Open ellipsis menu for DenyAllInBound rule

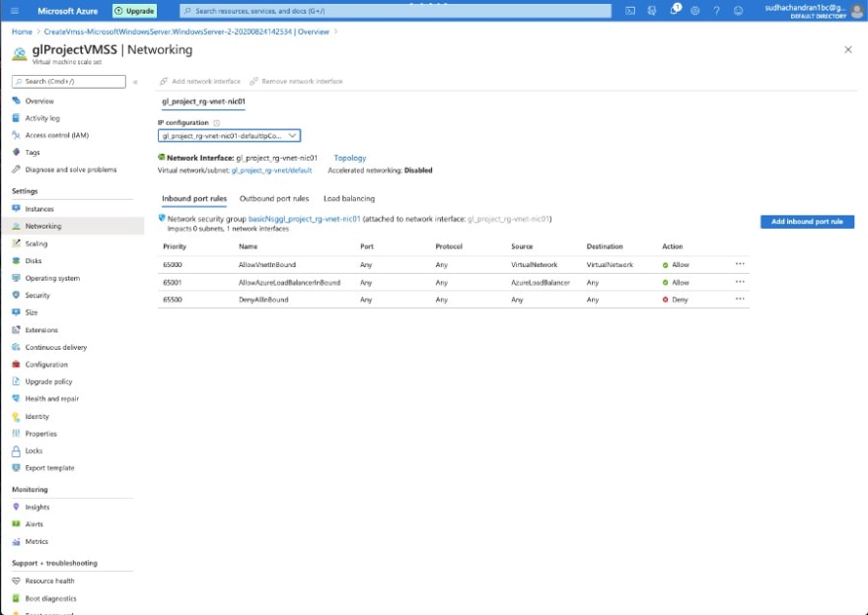[x=740, y=300]
